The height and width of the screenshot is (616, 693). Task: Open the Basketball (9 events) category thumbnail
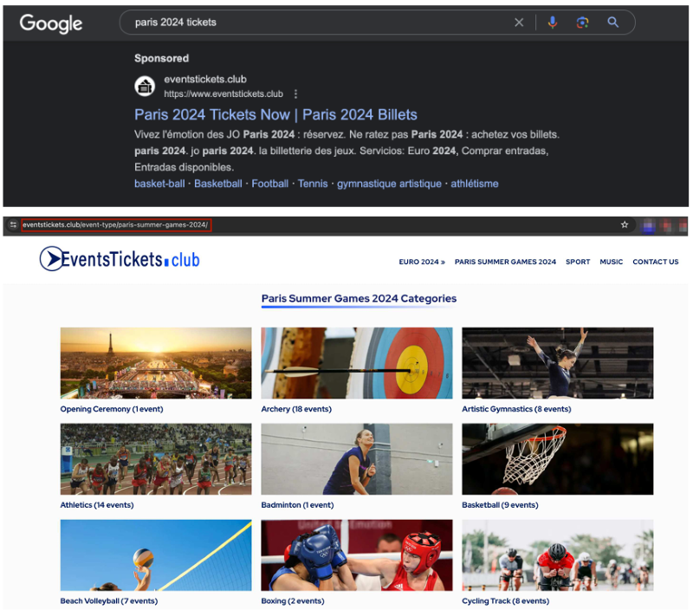pos(558,459)
